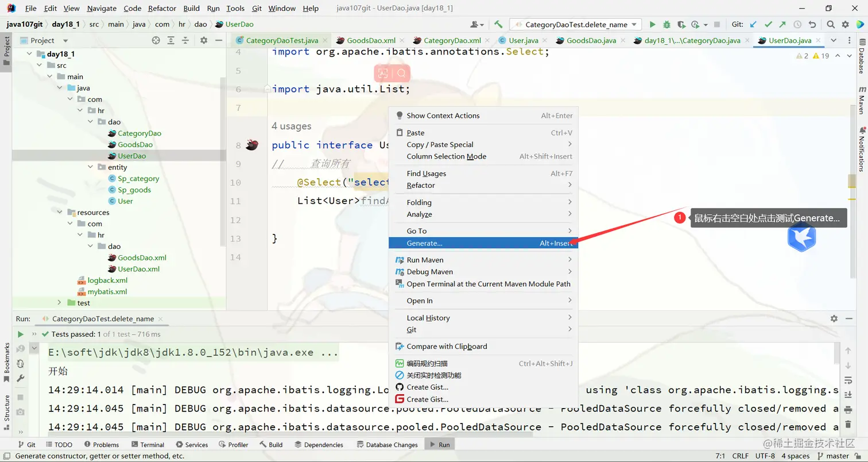Image resolution: width=868 pixels, height=462 pixels.
Task: Collapse the resources folder node
Action: [60, 213]
